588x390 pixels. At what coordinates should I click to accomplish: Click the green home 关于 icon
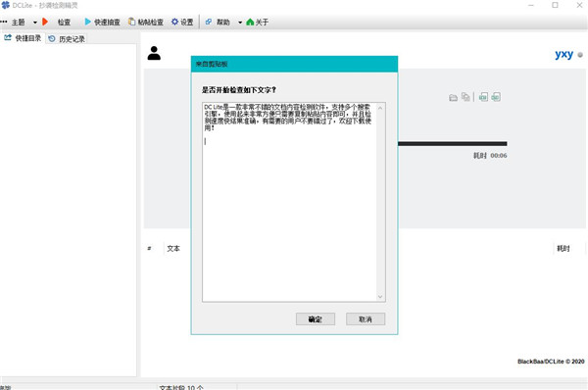coord(250,23)
